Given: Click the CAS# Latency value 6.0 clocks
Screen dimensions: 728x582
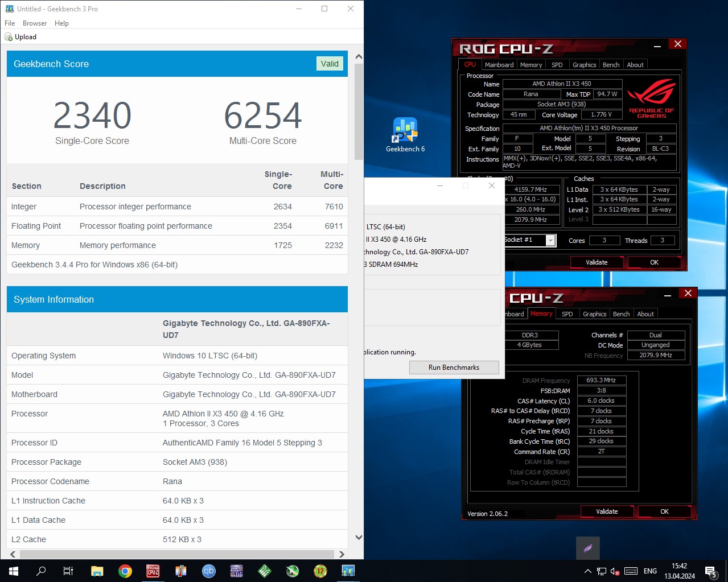Looking at the screenshot, I should click(602, 401).
